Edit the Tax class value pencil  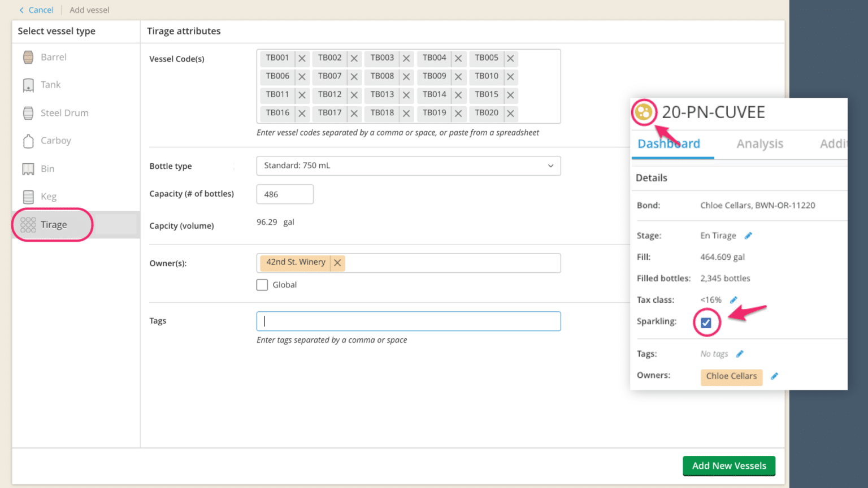[x=734, y=300]
